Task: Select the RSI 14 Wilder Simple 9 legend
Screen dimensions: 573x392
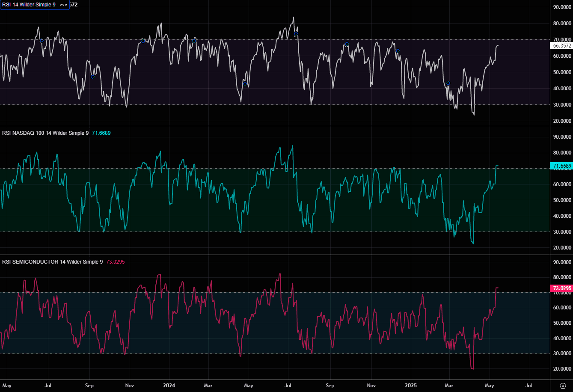Action: pos(29,5)
